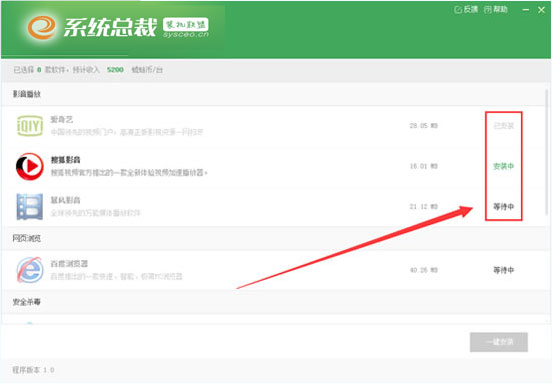This screenshot has height=387, width=553.
Task: Minimize the installer window
Action: [525, 10]
